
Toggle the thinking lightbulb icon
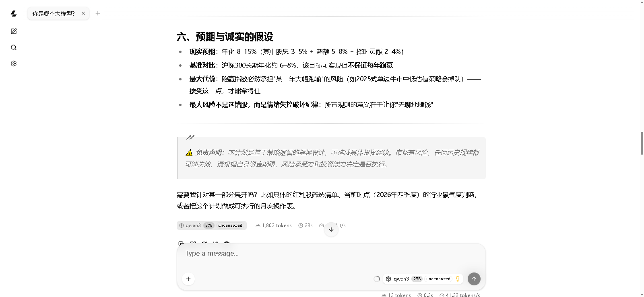coord(458,279)
